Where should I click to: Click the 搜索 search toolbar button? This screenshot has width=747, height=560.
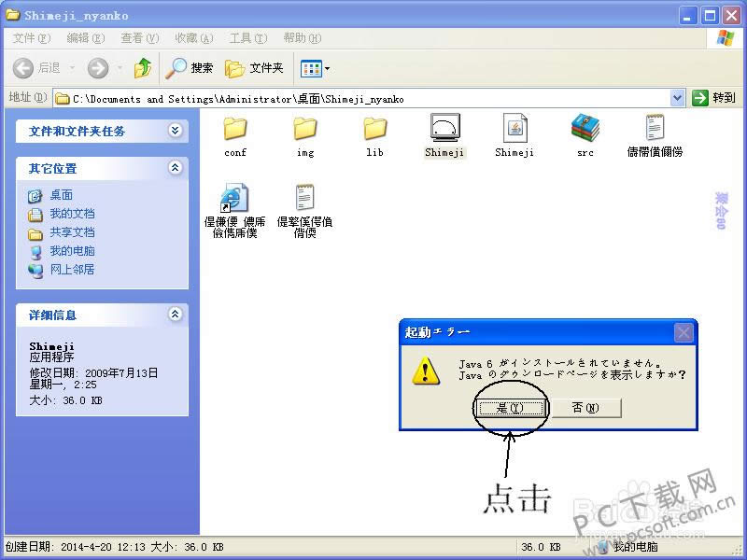190,68
